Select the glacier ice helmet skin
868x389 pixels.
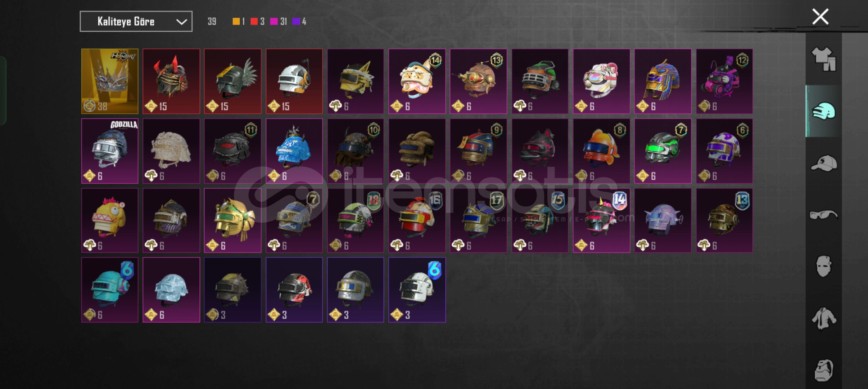click(x=171, y=290)
